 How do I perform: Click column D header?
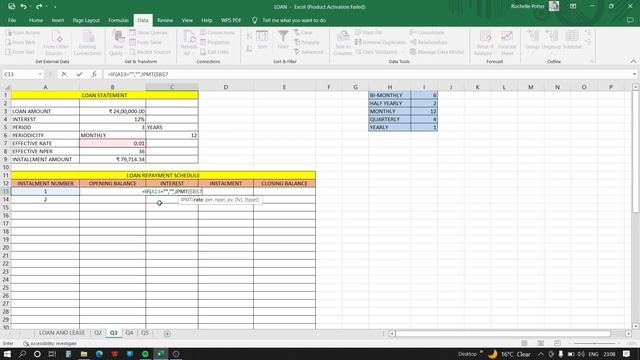point(226,87)
